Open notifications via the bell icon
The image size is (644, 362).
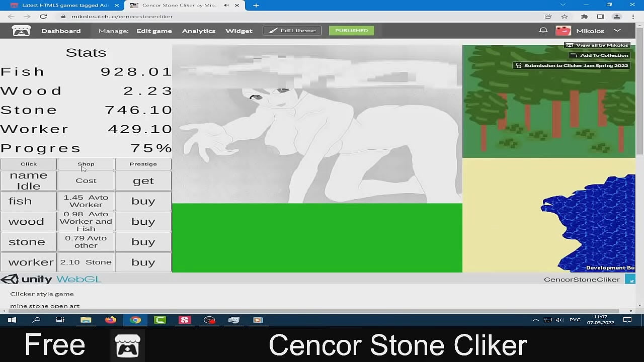pos(543,30)
